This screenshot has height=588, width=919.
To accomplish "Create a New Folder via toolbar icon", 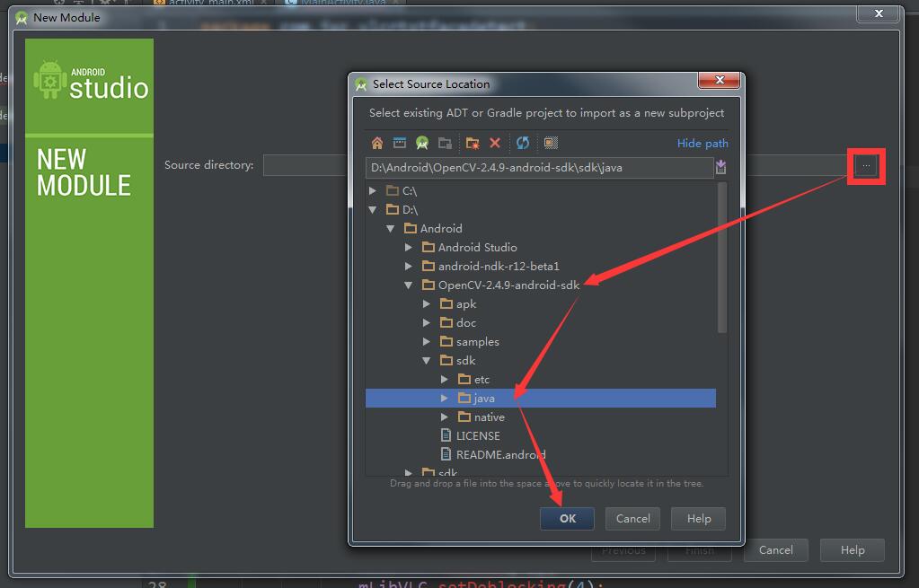I will [473, 143].
